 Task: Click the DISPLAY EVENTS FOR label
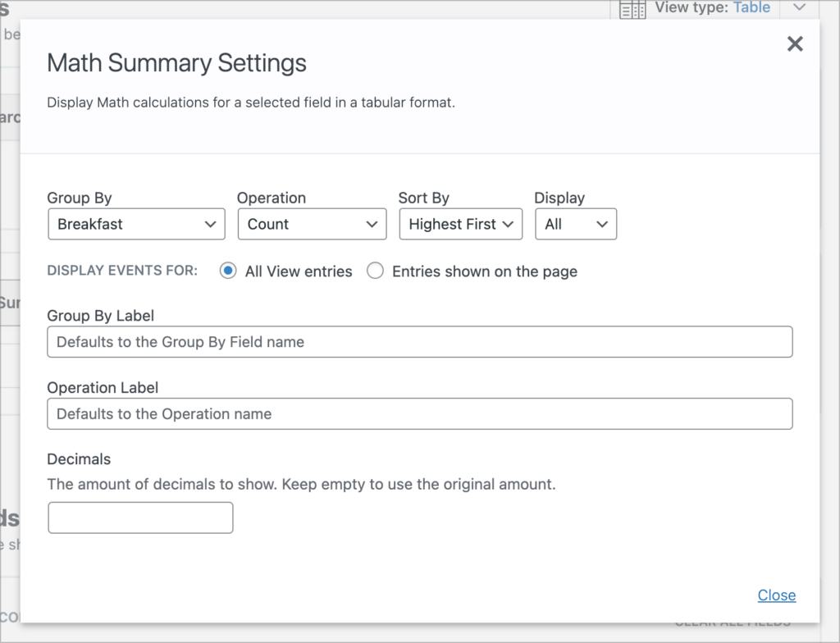tap(122, 271)
